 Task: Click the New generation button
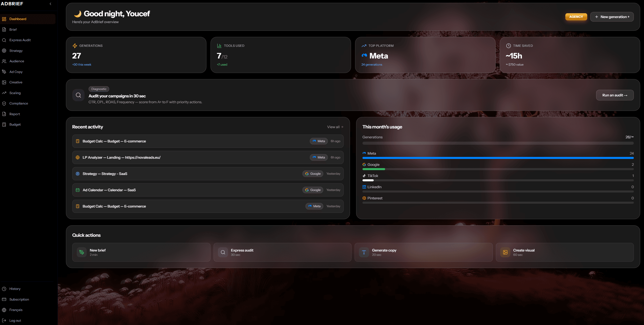[x=612, y=17]
